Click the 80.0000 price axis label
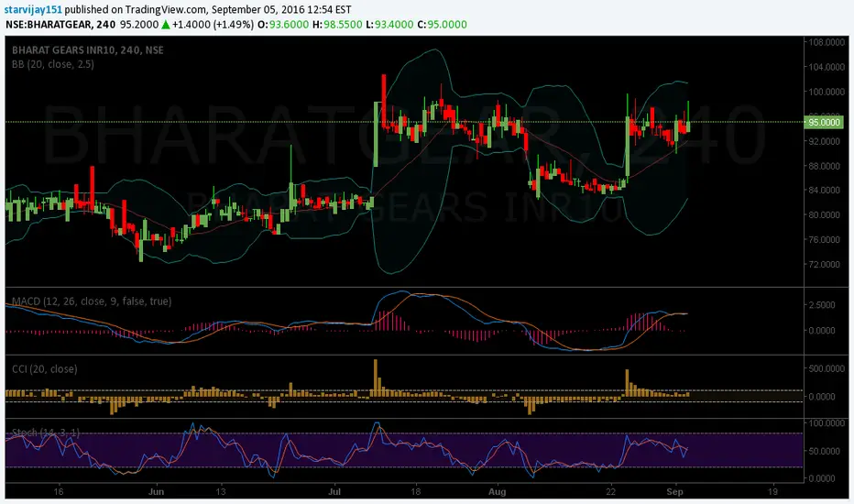 [x=824, y=214]
